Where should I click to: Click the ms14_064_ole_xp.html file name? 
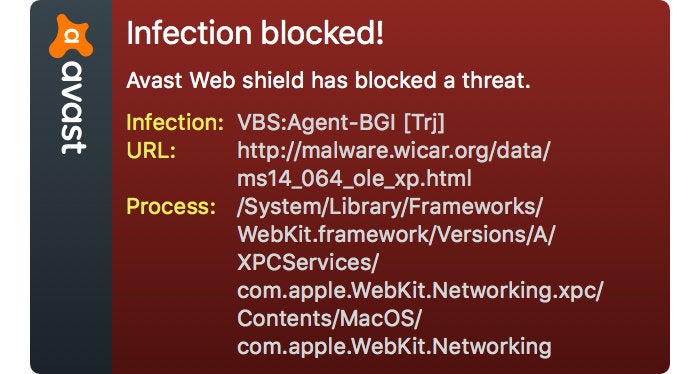tap(354, 179)
